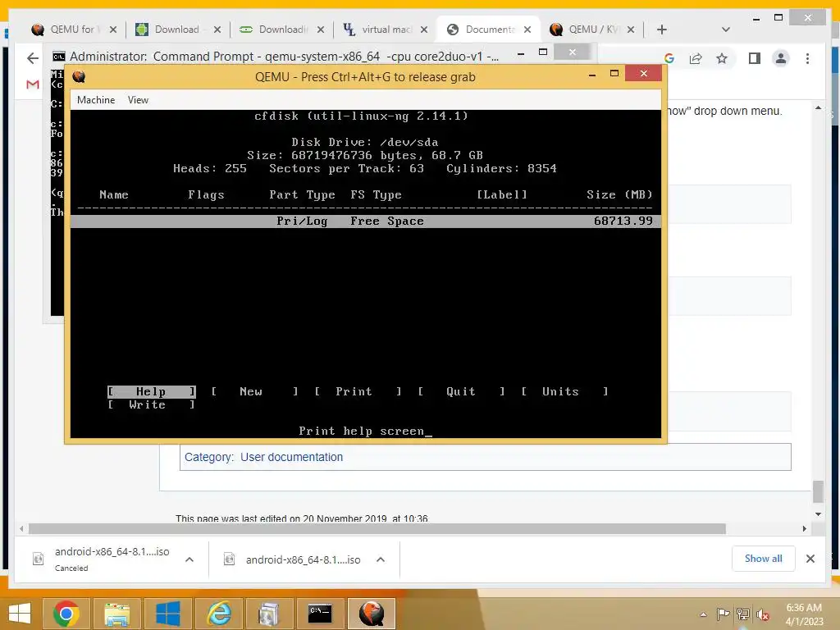
Task: Toggle the Chrome side panel
Action: point(755,58)
